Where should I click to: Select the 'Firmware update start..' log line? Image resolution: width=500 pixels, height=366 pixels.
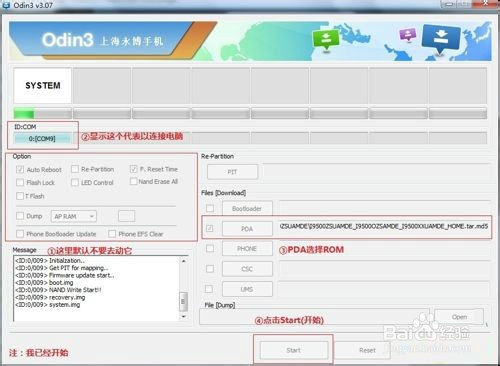[x=64, y=275]
